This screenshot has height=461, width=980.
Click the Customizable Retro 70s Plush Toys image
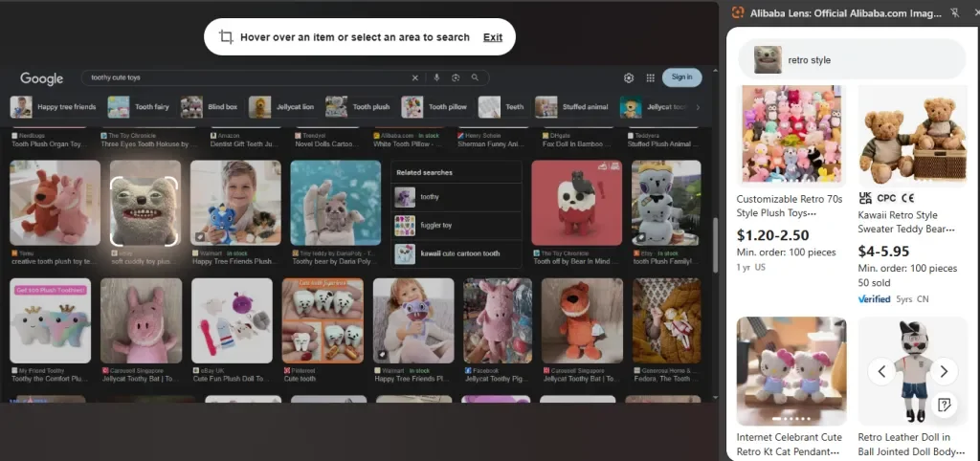coord(790,134)
